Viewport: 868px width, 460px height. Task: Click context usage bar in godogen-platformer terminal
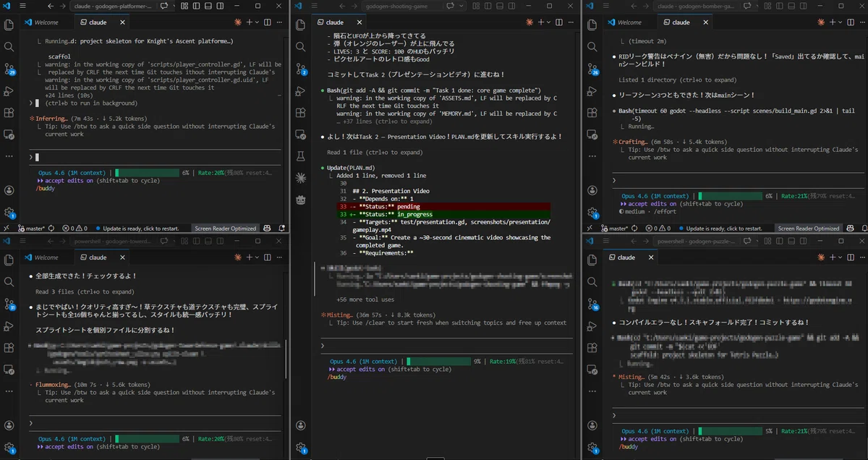pyautogui.click(x=148, y=173)
